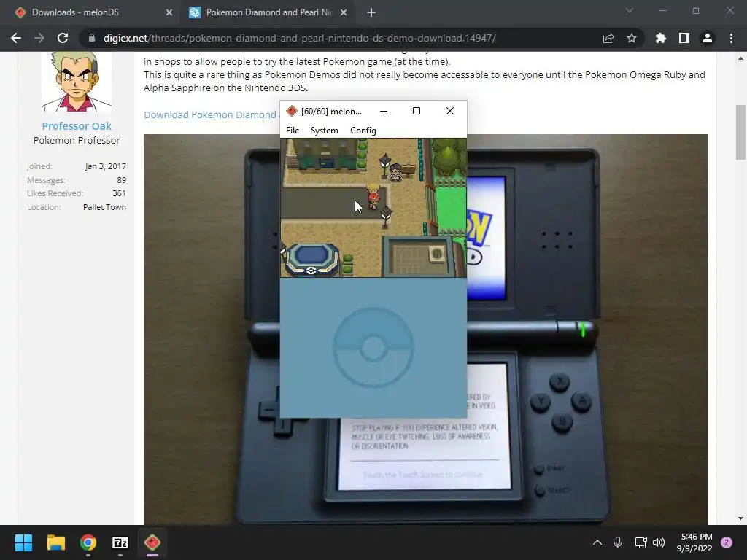This screenshot has height=560, width=747.
Task: Open the System menu in melonDS
Action: [x=325, y=131]
